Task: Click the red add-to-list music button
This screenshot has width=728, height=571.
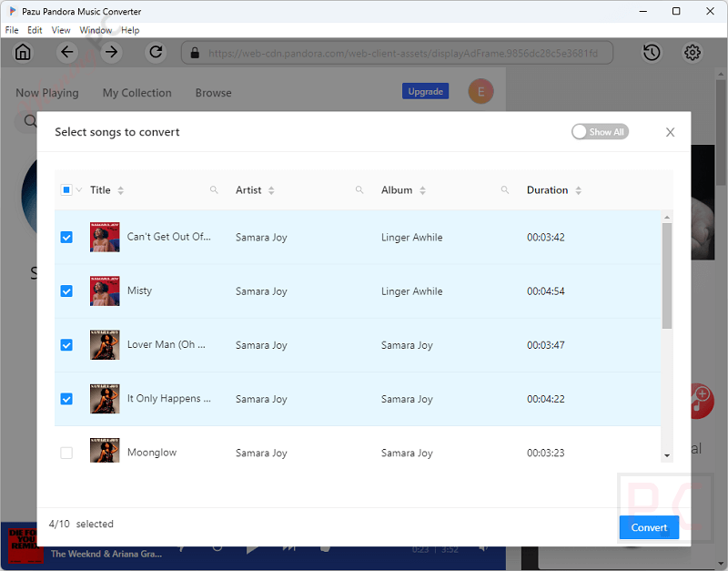Action: click(702, 401)
